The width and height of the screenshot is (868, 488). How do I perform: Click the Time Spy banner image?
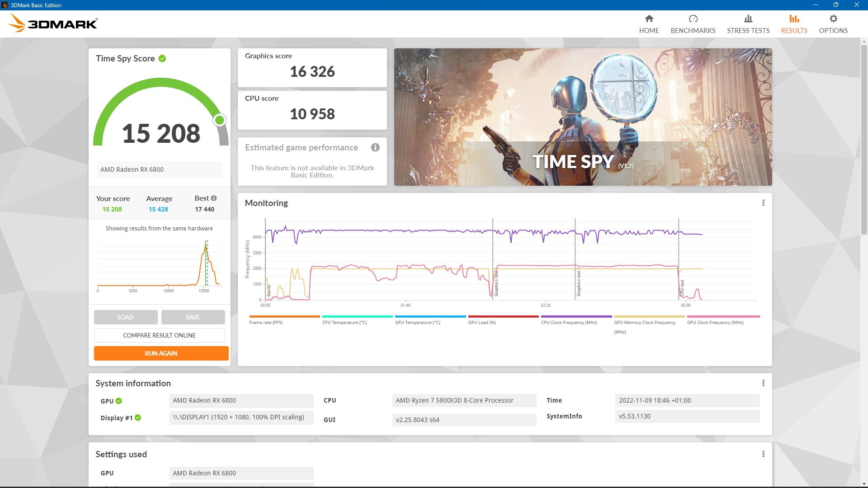click(x=583, y=117)
